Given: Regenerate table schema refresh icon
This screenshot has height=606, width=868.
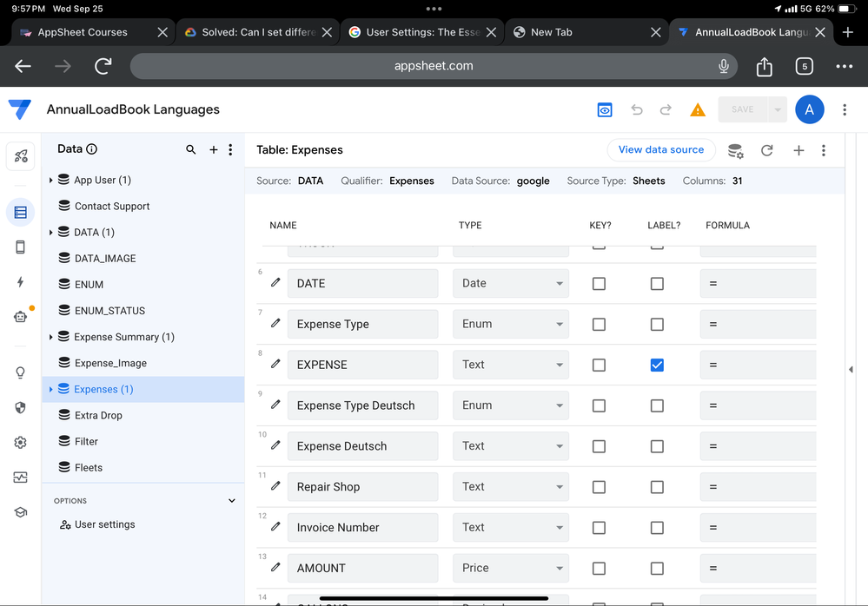Looking at the screenshot, I should (x=766, y=150).
